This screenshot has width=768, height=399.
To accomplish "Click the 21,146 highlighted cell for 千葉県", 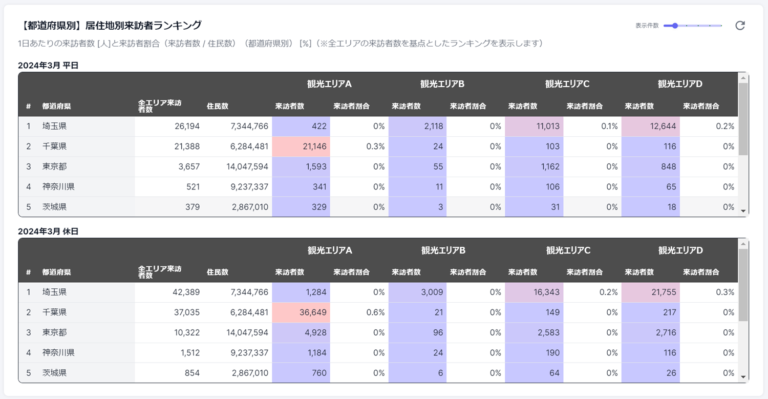I will tap(301, 146).
